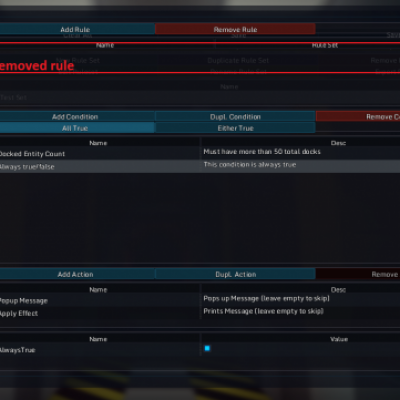Screen dimensions: 400x400
Task: Click the red Remove Condition button
Action: [358, 117]
